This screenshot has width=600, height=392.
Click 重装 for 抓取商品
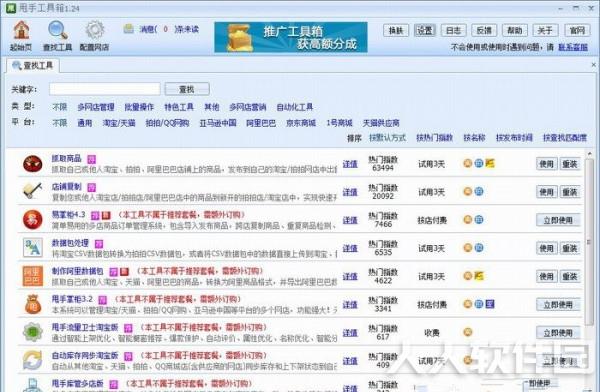tap(570, 164)
